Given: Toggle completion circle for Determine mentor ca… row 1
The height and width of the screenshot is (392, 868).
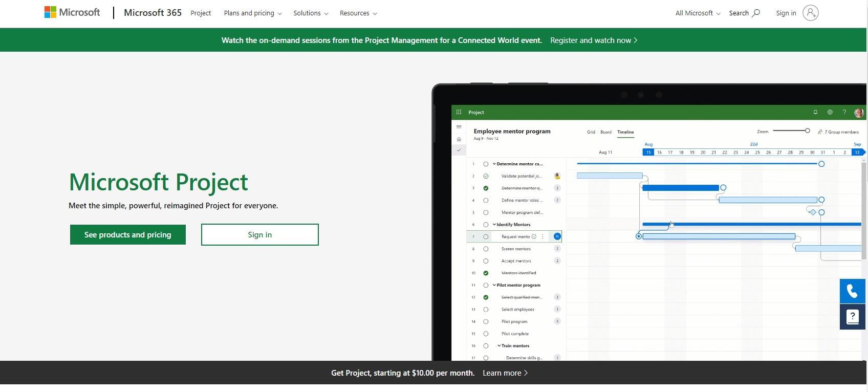Looking at the screenshot, I should click(486, 164).
